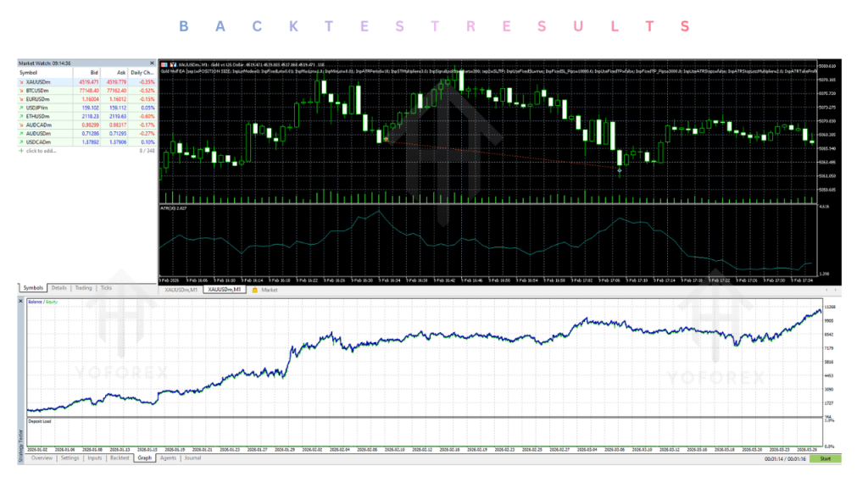Click the down arrow icon beside AUDCADm
Viewport: 868px width, 488px height.
coord(21,125)
